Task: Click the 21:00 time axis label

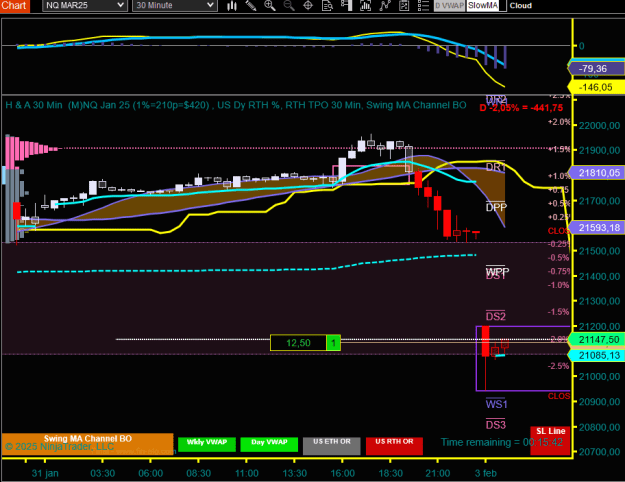Action: pyautogui.click(x=438, y=473)
